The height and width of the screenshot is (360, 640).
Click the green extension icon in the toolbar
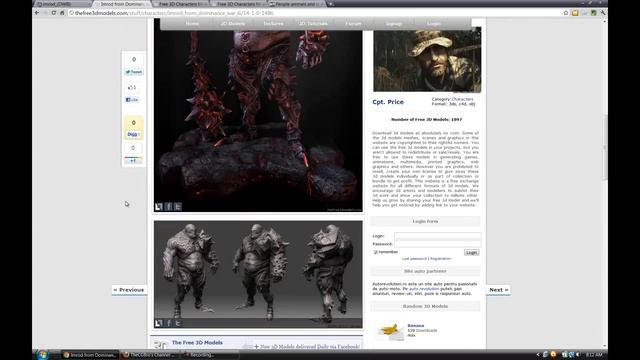[x=594, y=13]
